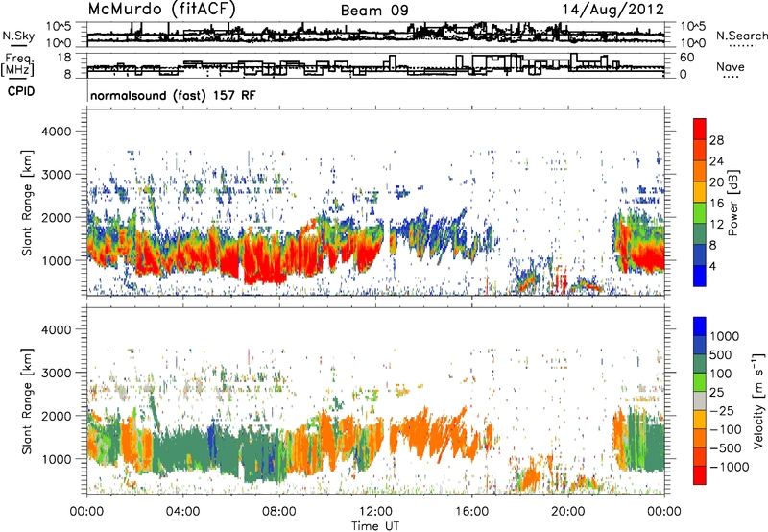
Task: Click the rightmost 00:00 time tick label
Action: pyautogui.click(x=663, y=512)
